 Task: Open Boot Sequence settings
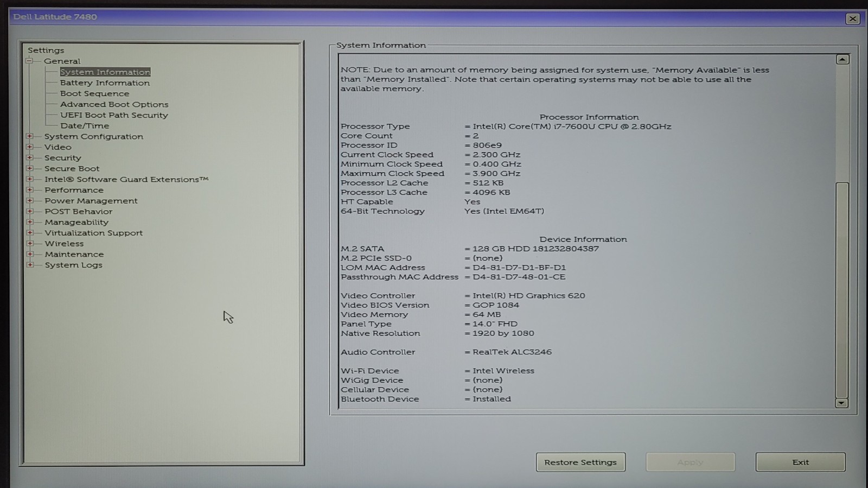click(95, 93)
